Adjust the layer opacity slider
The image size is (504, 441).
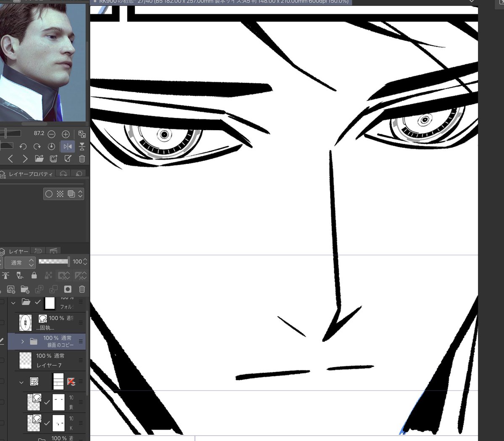click(53, 262)
